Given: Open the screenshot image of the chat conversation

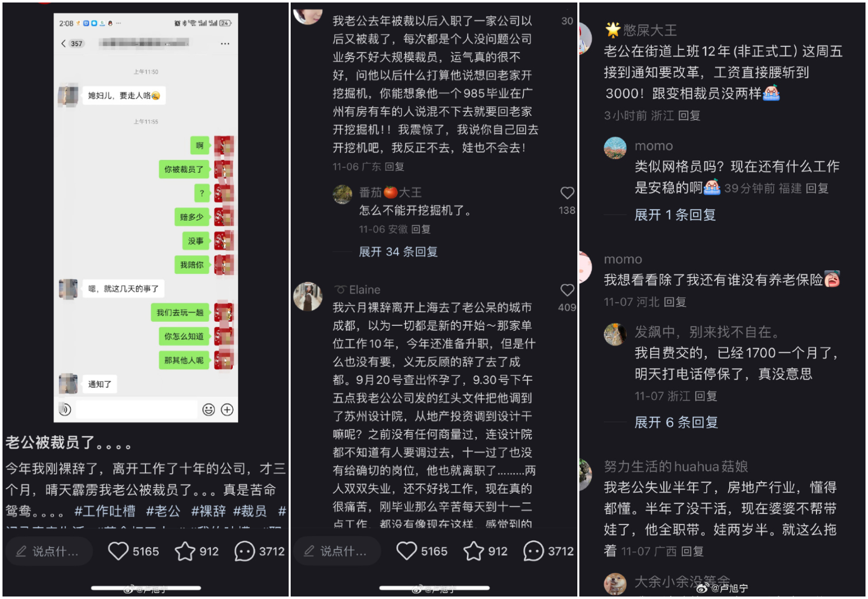Looking at the screenshot, I should coord(146,217).
